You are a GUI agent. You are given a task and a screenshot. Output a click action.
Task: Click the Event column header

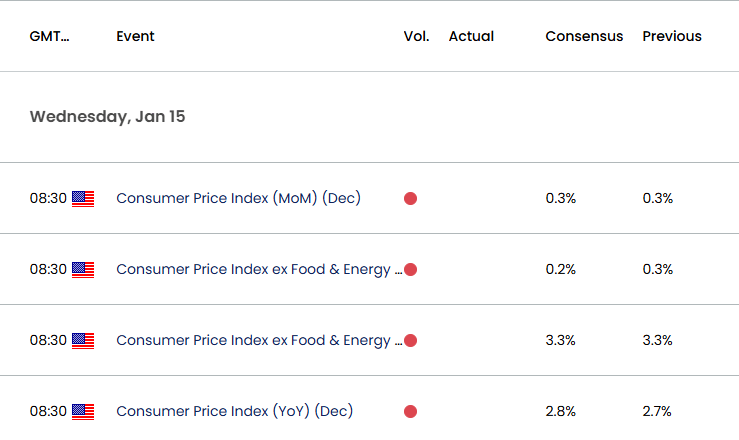click(135, 36)
